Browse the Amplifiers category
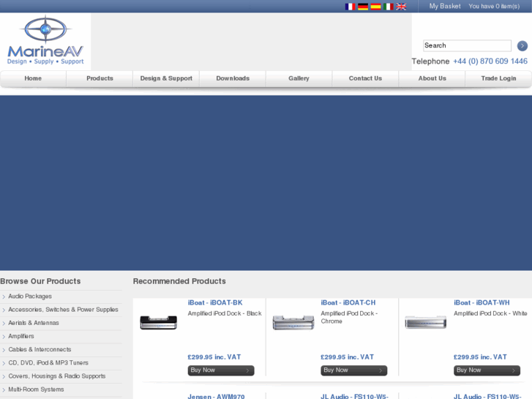 click(21, 336)
